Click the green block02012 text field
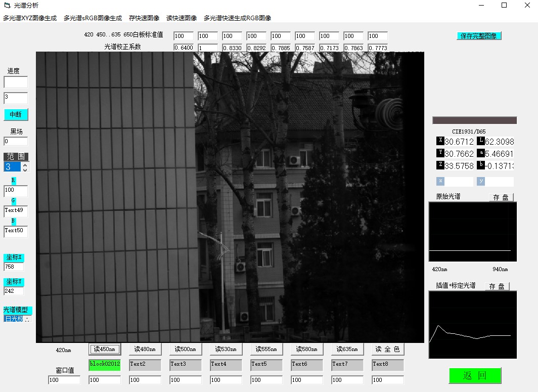 pyautogui.click(x=105, y=364)
